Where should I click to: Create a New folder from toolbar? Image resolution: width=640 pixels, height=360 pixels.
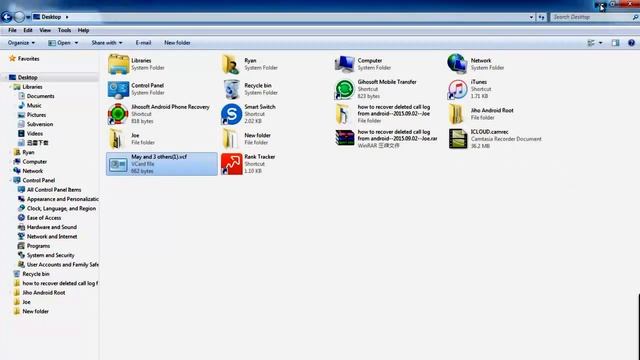177,43
